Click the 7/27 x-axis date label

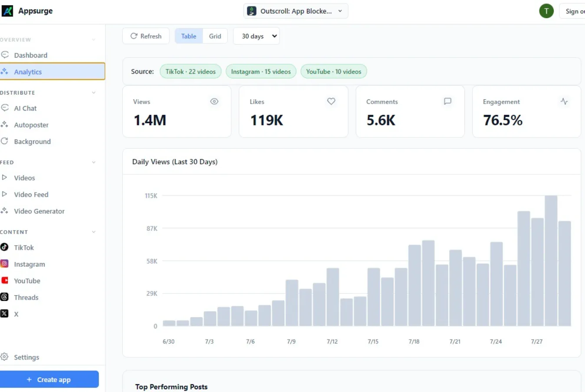click(x=537, y=342)
